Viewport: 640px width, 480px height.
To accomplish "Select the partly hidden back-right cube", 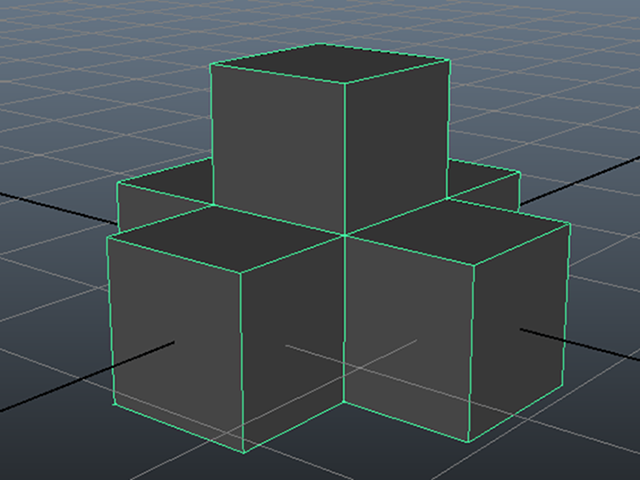I will (484, 186).
